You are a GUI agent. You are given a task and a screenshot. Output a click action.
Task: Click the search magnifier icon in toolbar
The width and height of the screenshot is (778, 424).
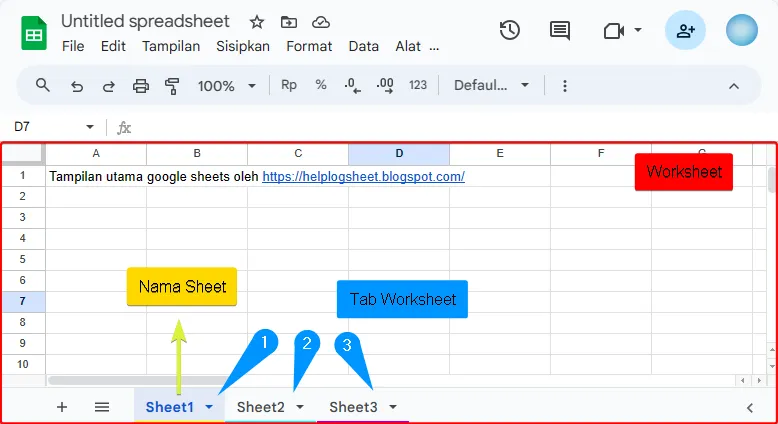[x=43, y=86]
